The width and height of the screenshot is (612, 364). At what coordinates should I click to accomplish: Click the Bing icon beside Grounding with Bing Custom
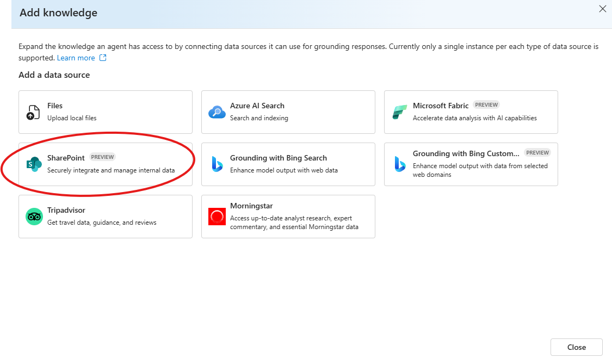(400, 164)
